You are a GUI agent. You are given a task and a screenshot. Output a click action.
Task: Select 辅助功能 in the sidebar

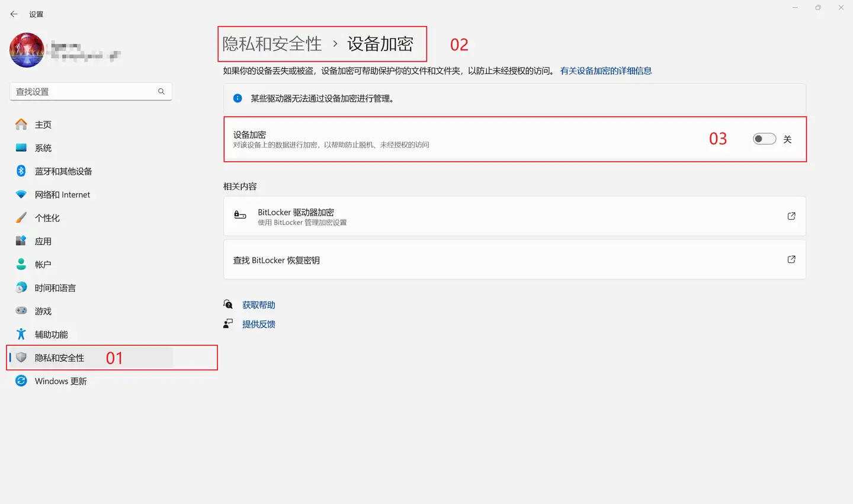[91, 335]
